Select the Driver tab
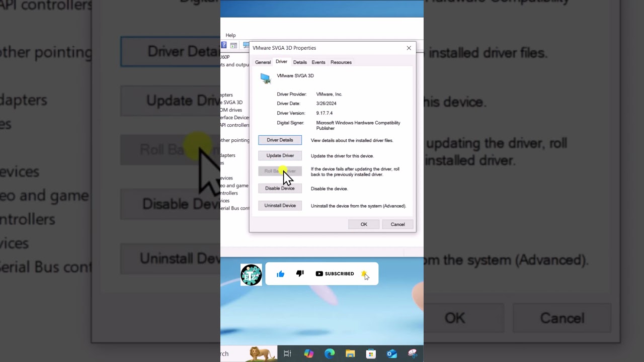This screenshot has height=362, width=644. tap(281, 62)
